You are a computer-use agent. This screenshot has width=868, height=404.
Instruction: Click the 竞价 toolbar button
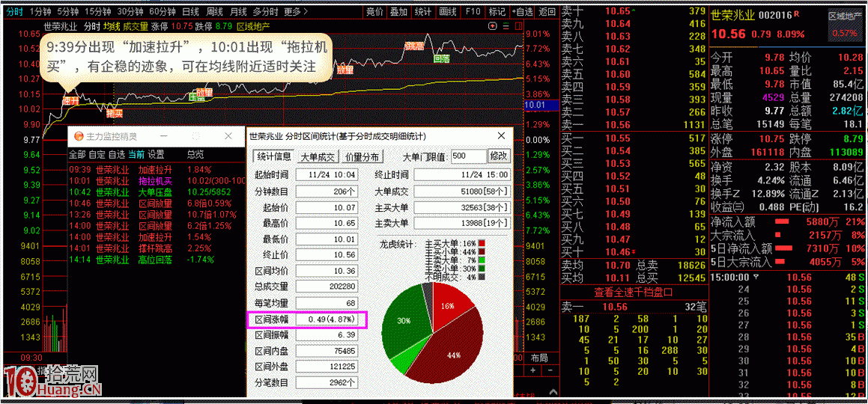coord(374,11)
